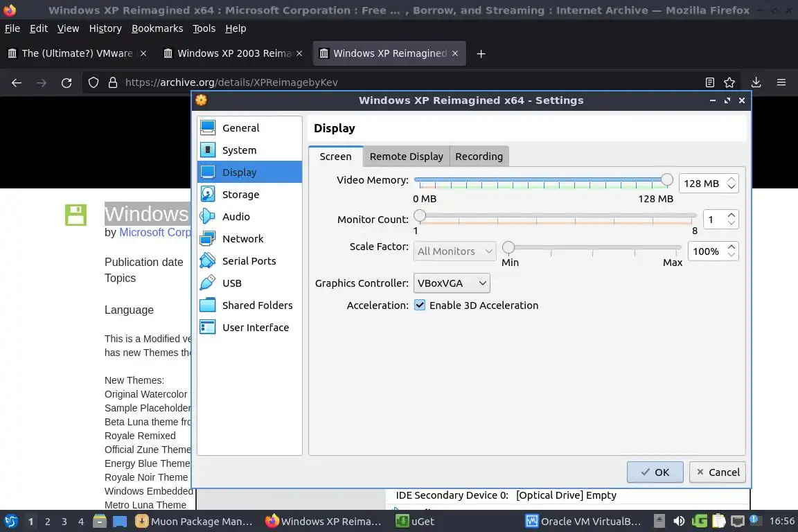Open Shared Folders settings category
The width and height of the screenshot is (798, 532).
pos(249,305)
